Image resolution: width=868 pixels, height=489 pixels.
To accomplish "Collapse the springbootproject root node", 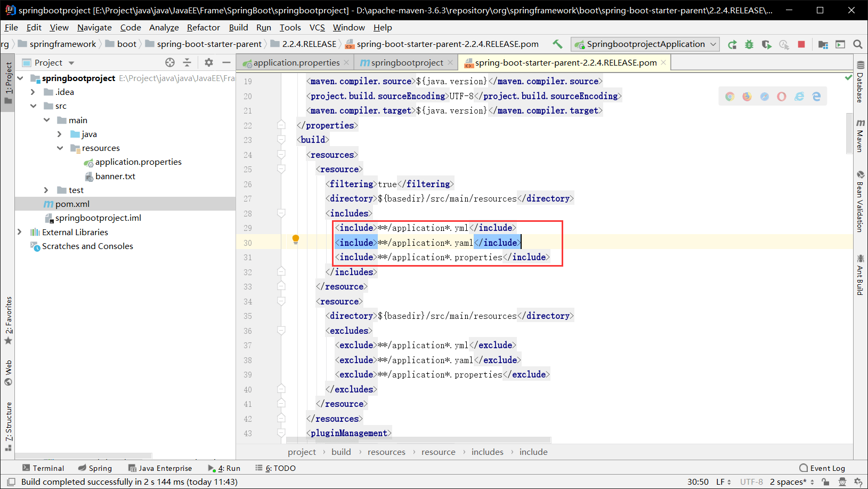I will point(20,78).
